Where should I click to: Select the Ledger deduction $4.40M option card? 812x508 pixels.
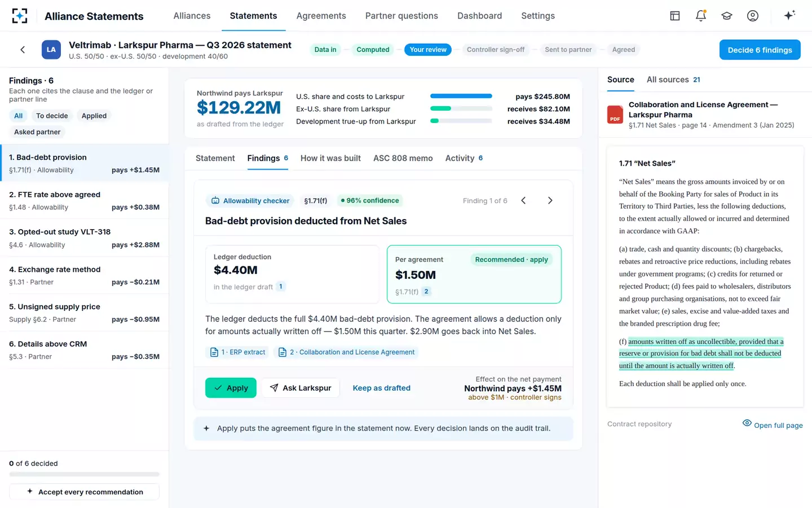tap(292, 274)
